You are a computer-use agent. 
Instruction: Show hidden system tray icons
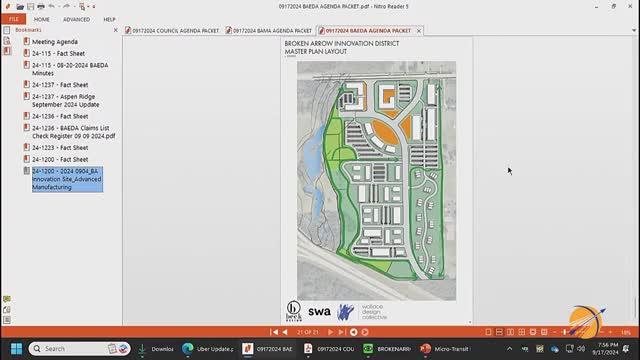(x=509, y=349)
